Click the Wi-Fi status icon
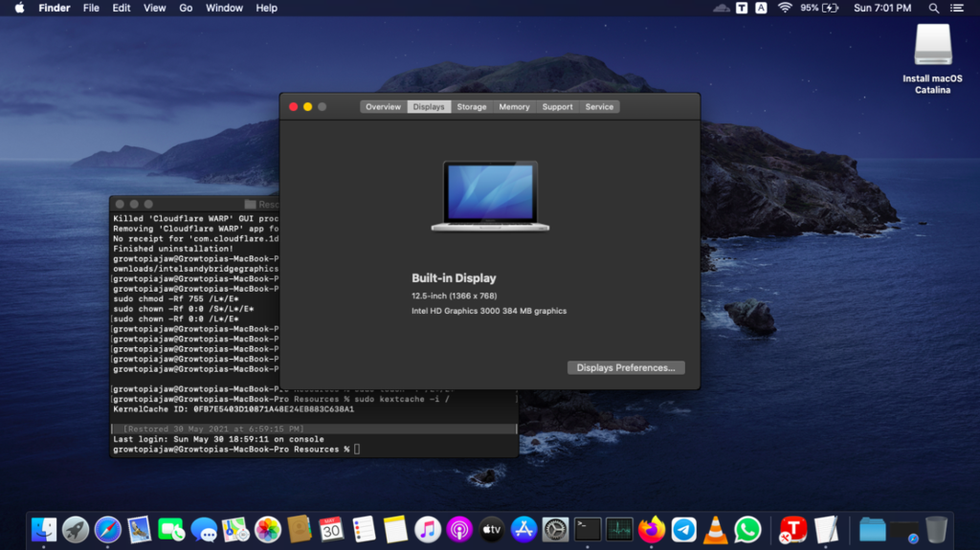 (785, 8)
